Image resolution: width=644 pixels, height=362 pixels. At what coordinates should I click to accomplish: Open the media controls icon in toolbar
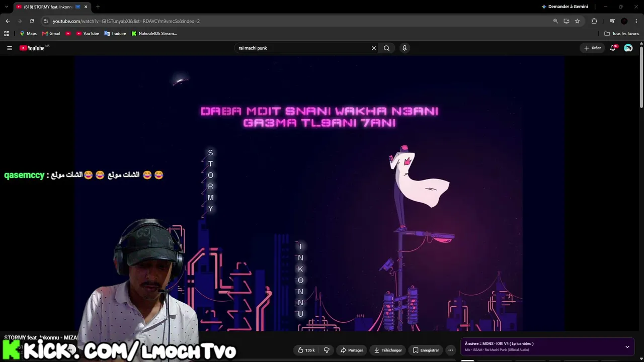point(612,21)
